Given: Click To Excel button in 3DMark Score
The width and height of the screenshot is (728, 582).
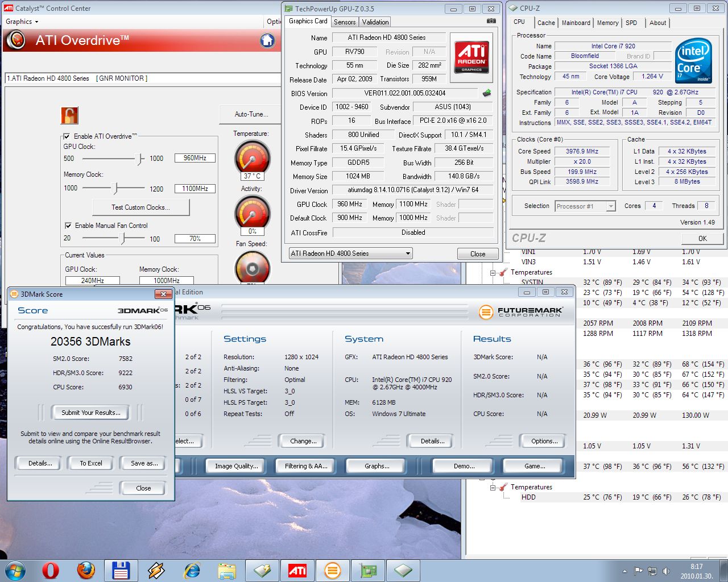Looking at the screenshot, I should [91, 463].
